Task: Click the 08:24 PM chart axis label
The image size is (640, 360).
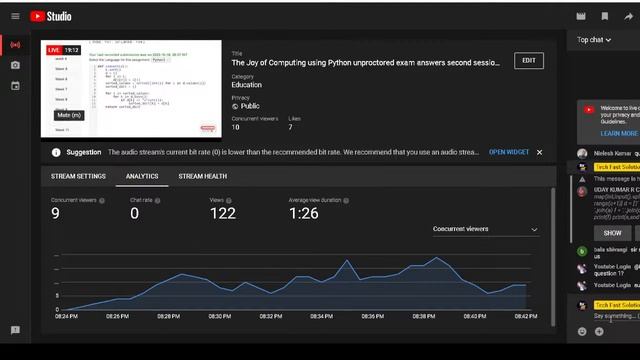Action: click(x=66, y=316)
